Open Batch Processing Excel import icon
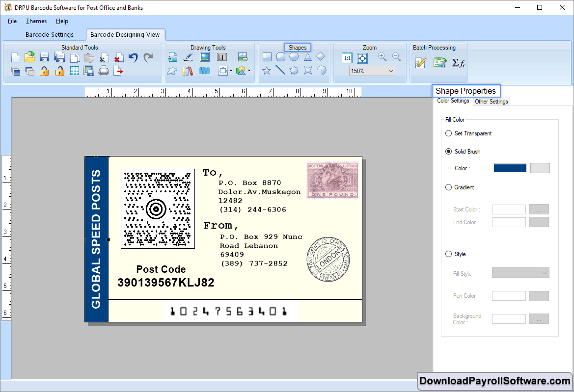Viewport: 574px width, 392px height. [439, 63]
